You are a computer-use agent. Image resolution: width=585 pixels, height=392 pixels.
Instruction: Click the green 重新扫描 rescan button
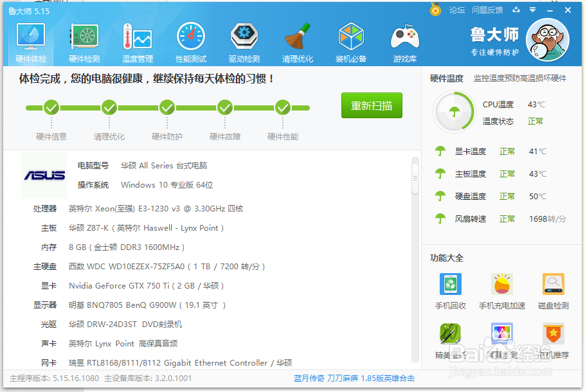[372, 105]
